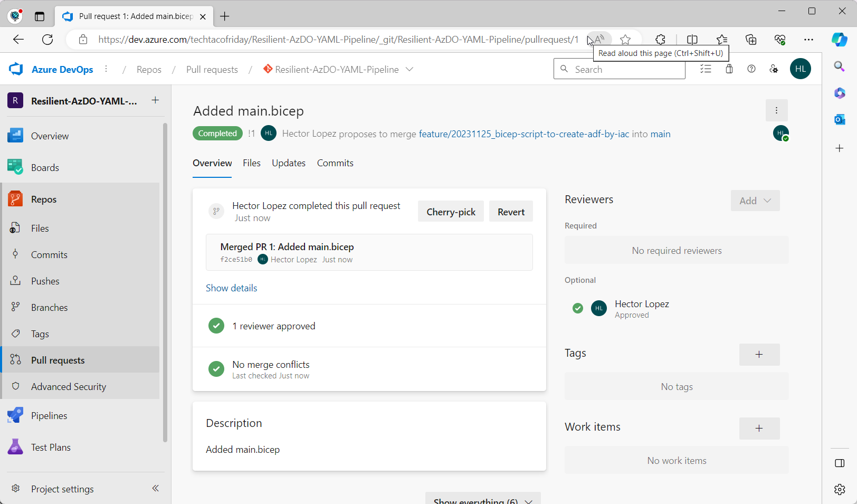Open the Repos breadcrumb link
This screenshot has width=857, height=504.
click(x=149, y=70)
